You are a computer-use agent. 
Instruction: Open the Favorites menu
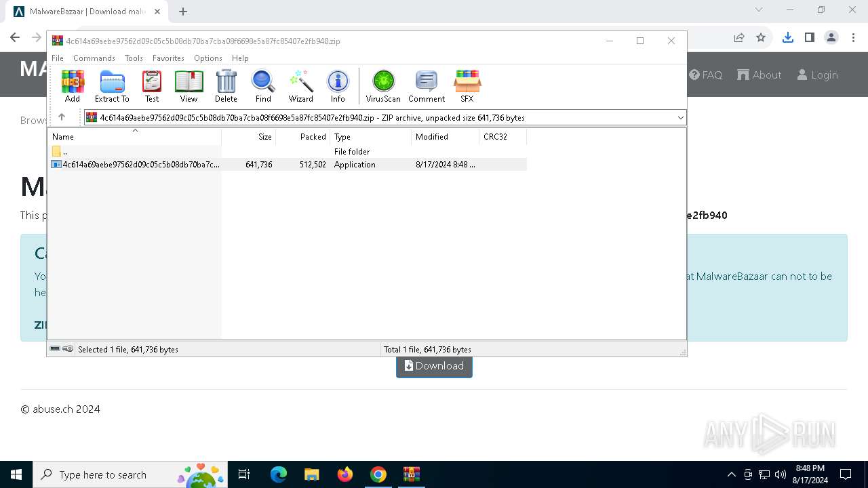pos(168,58)
